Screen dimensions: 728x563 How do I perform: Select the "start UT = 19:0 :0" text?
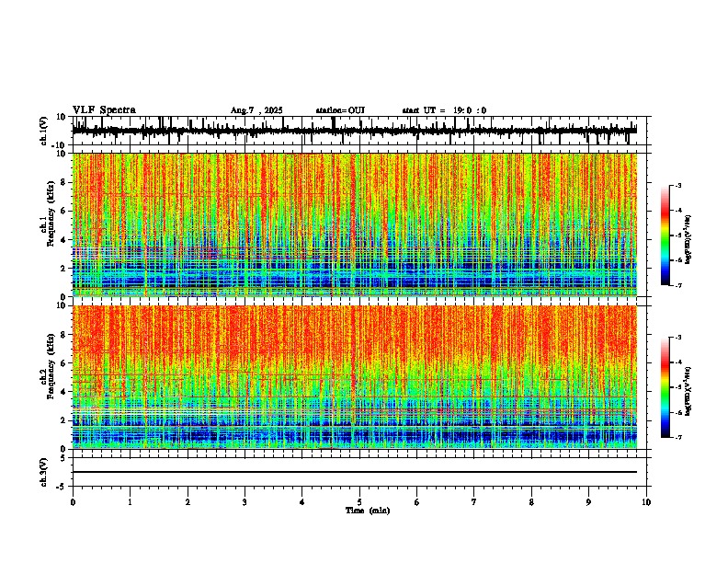444,110
